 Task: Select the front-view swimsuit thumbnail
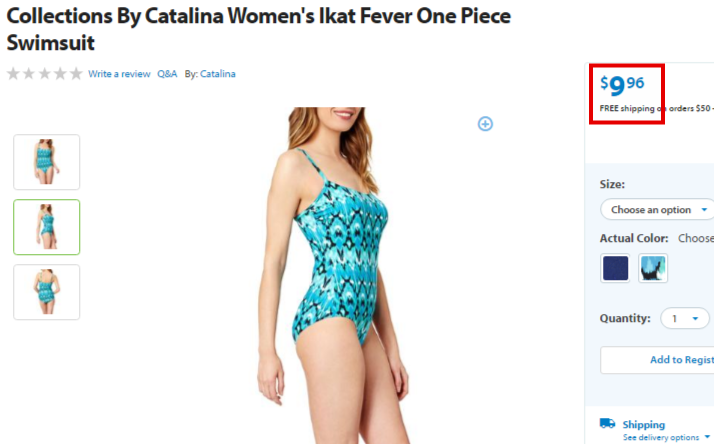(46, 162)
